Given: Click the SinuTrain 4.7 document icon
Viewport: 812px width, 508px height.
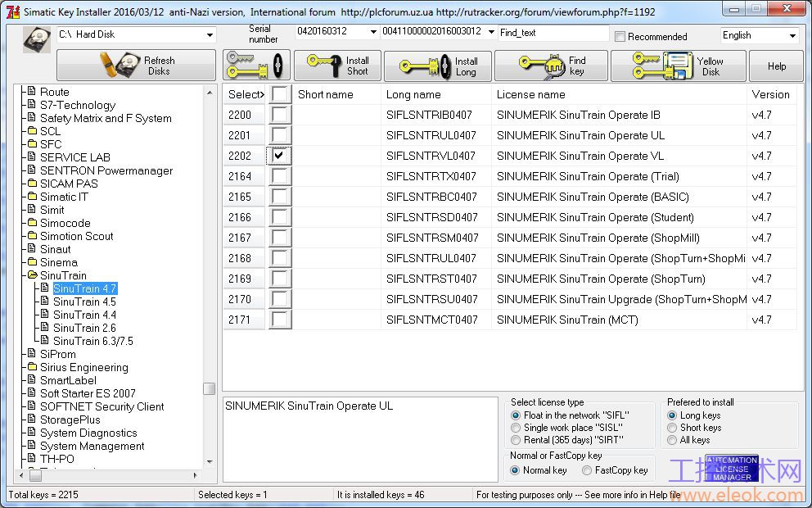Looking at the screenshot, I should pyautogui.click(x=45, y=288).
